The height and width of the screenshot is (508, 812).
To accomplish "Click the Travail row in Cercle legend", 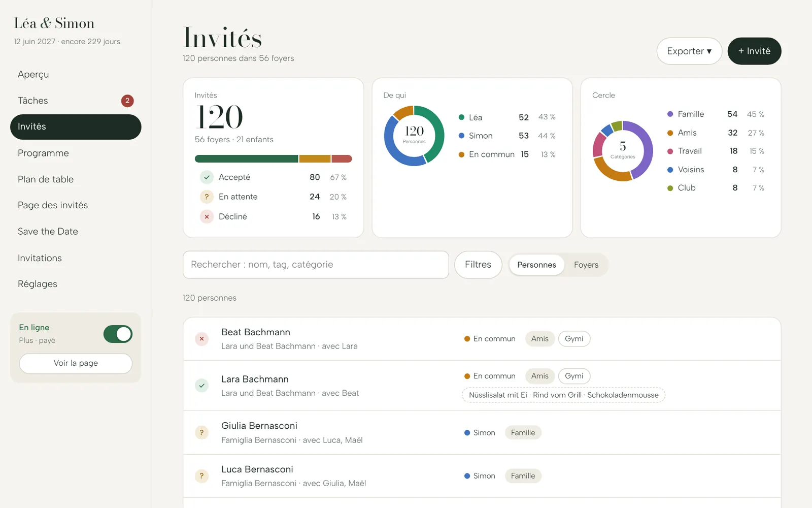I will click(716, 151).
